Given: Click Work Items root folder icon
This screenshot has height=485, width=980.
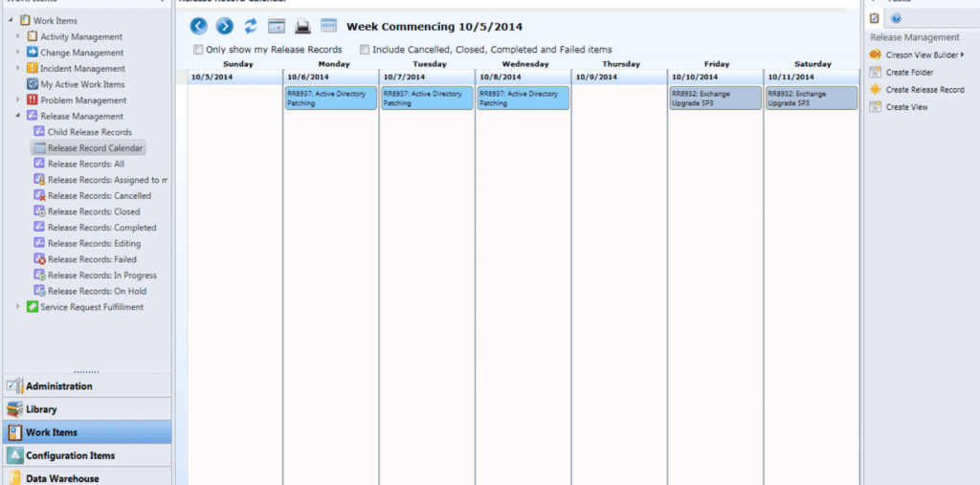Looking at the screenshot, I should click(x=25, y=21).
